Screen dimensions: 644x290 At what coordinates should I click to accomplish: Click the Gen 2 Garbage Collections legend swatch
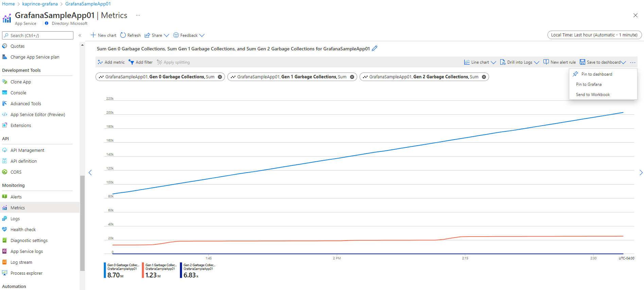pos(181,270)
